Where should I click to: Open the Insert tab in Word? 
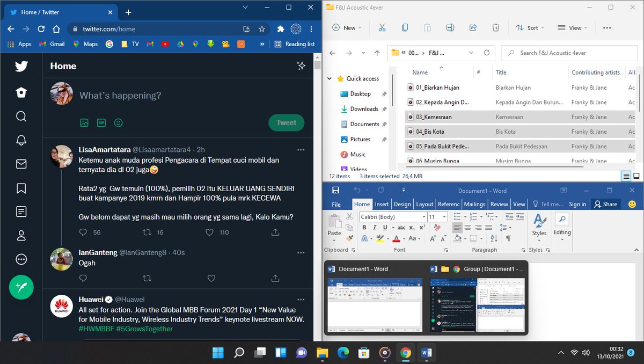(382, 204)
